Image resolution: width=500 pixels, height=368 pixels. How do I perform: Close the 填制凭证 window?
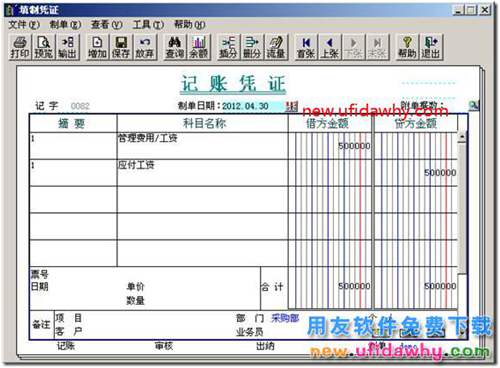pyautogui.click(x=485, y=10)
